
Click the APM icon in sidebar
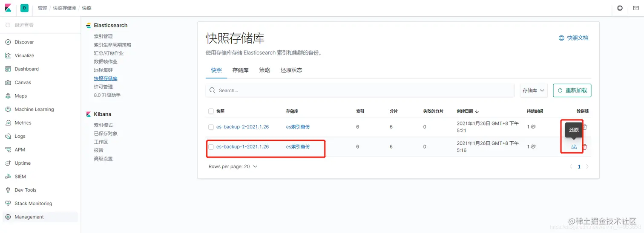(8, 150)
